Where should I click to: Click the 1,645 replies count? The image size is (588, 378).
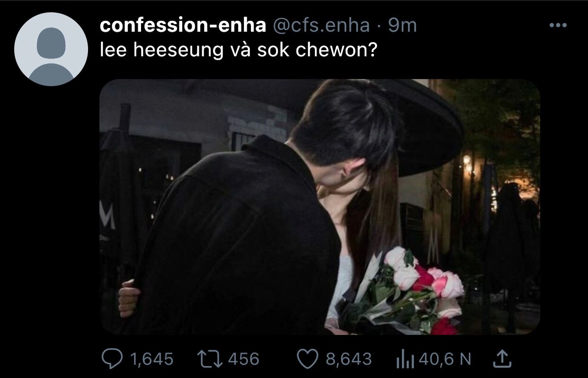pos(151,360)
